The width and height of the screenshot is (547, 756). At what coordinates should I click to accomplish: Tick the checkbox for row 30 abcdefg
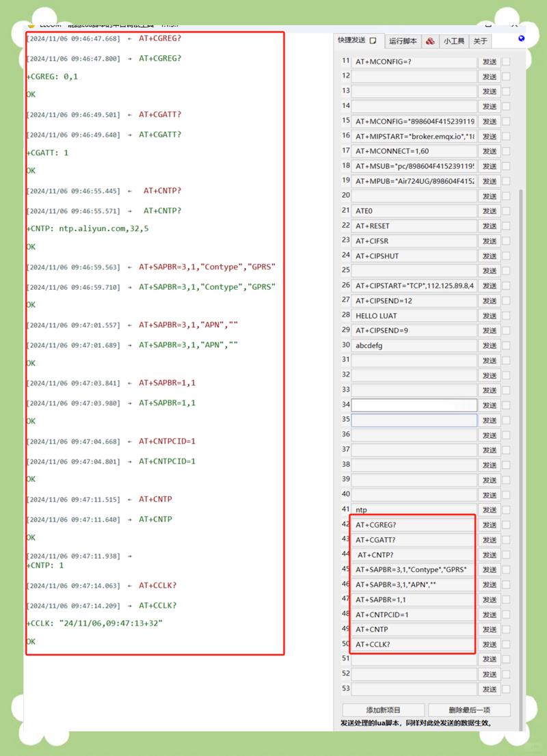(x=506, y=345)
